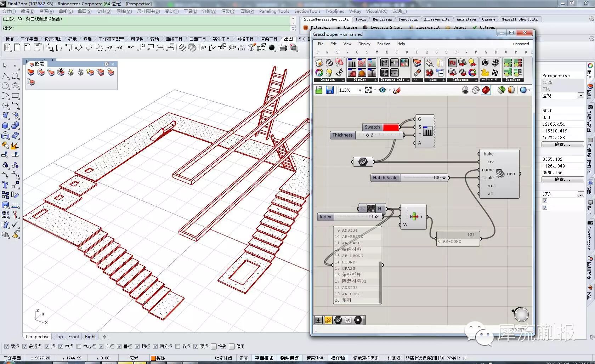Screen dimensions: 595x364
Task: Expand the Document Info panel arrow
Action: point(408,80)
